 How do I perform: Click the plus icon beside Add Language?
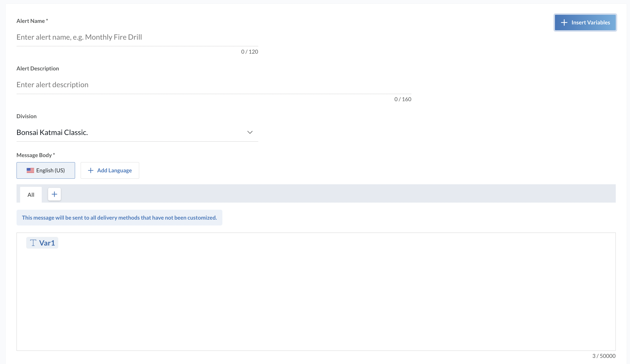pyautogui.click(x=91, y=170)
